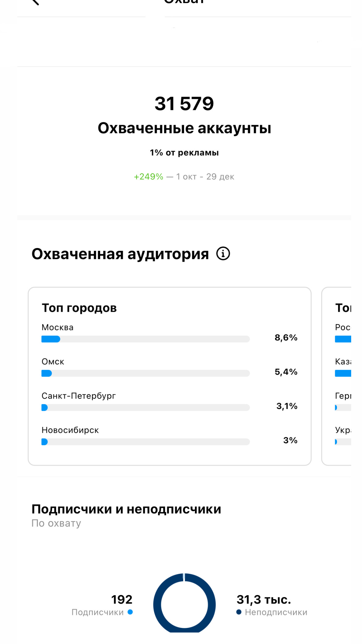
Task: Tap the subscribers donut chart
Action: (x=184, y=604)
